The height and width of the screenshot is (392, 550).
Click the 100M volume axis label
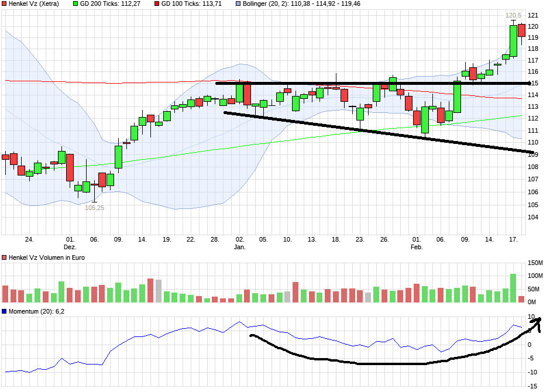pyautogui.click(x=535, y=276)
